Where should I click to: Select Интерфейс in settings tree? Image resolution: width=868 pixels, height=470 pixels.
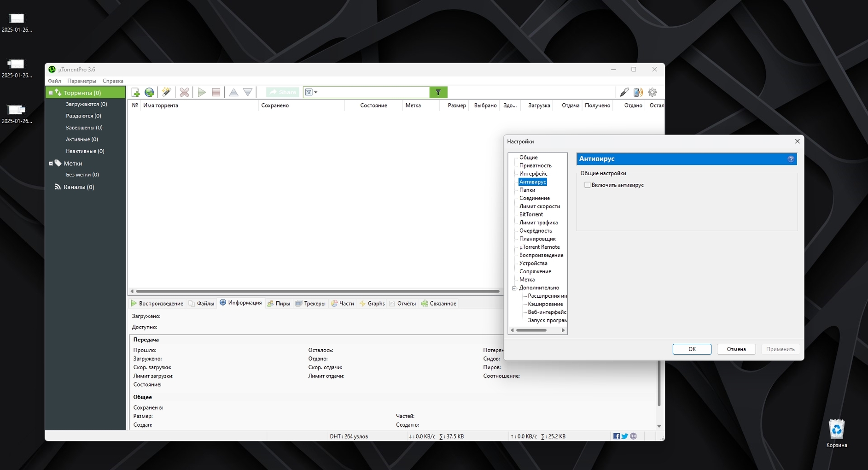click(533, 174)
